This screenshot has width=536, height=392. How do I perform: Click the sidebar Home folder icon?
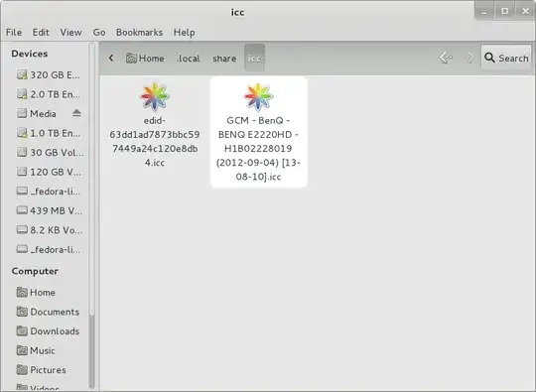[22, 292]
